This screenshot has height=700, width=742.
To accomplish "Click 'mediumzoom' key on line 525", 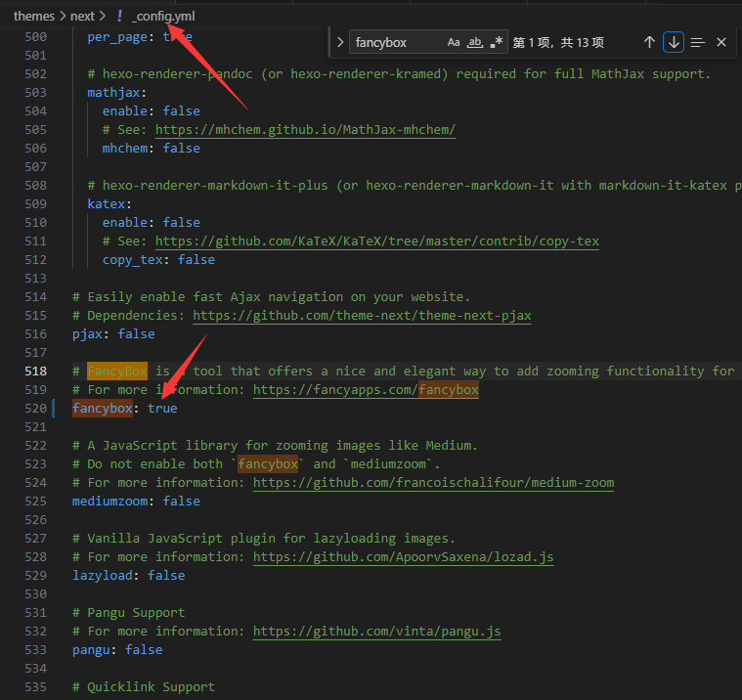I will [109, 502].
